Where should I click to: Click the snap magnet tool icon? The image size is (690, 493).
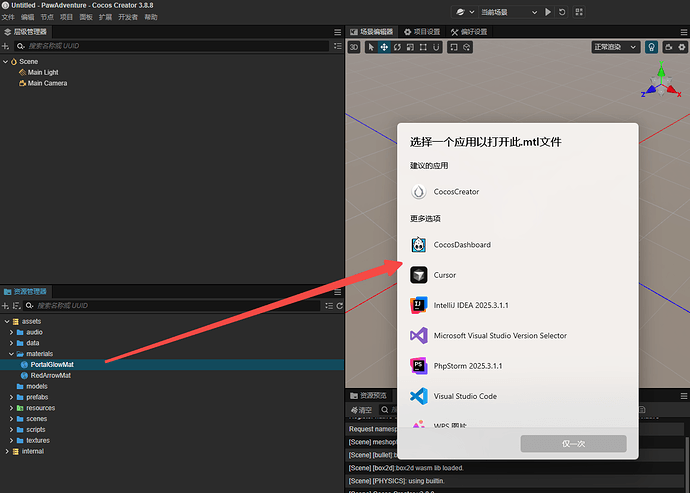click(436, 47)
